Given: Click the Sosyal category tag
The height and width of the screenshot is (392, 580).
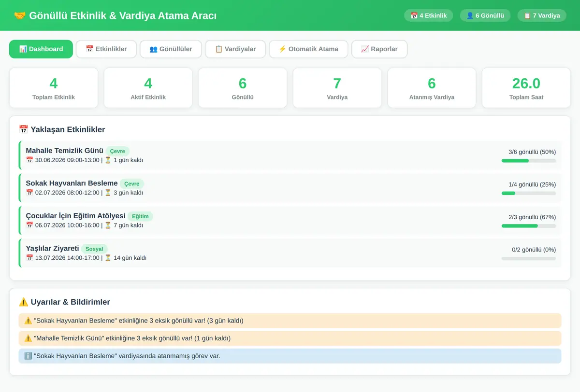Looking at the screenshot, I should point(94,249).
